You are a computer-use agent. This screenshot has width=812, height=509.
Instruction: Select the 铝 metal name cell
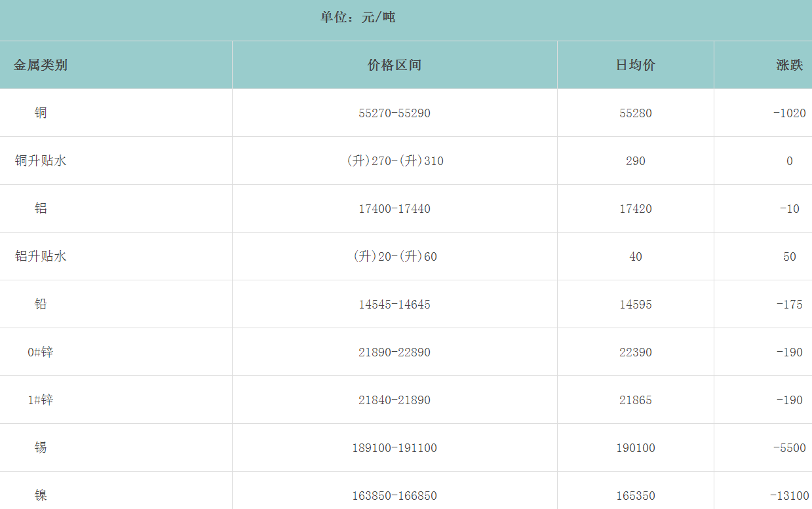coord(41,208)
